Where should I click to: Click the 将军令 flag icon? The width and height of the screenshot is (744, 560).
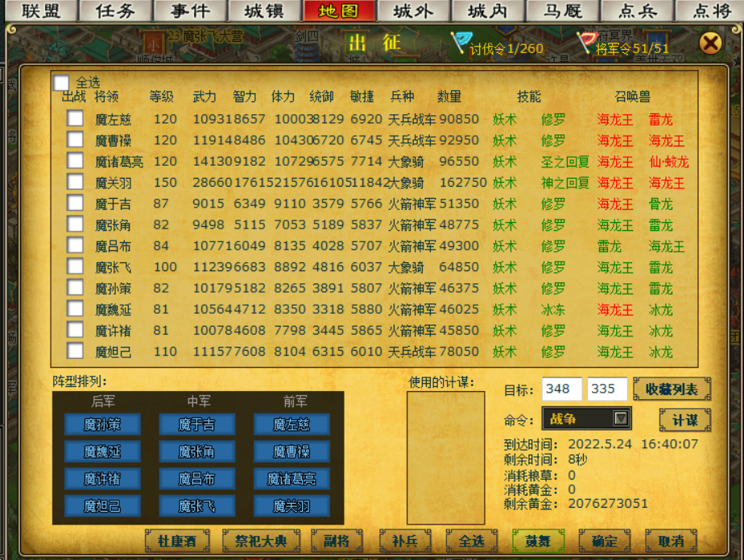pyautogui.click(x=586, y=42)
